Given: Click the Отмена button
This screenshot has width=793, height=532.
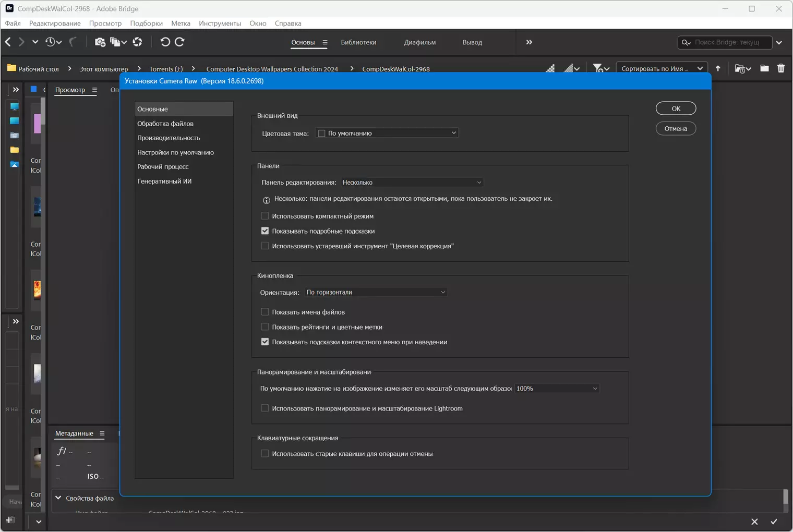Looking at the screenshot, I should (x=676, y=128).
